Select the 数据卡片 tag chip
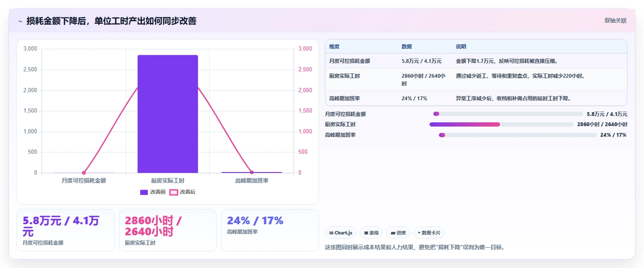Screen dimensions: 644x268 pyautogui.click(x=429, y=233)
